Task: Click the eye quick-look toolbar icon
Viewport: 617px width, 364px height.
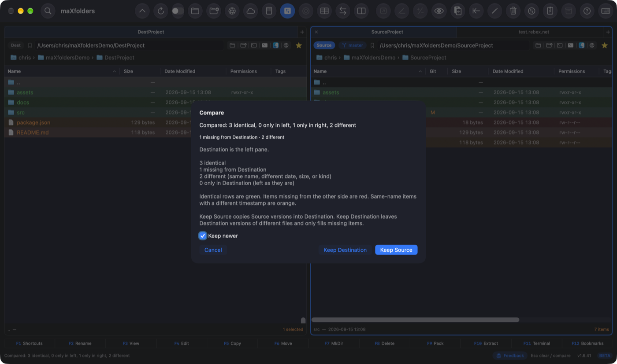Action: 439,11
